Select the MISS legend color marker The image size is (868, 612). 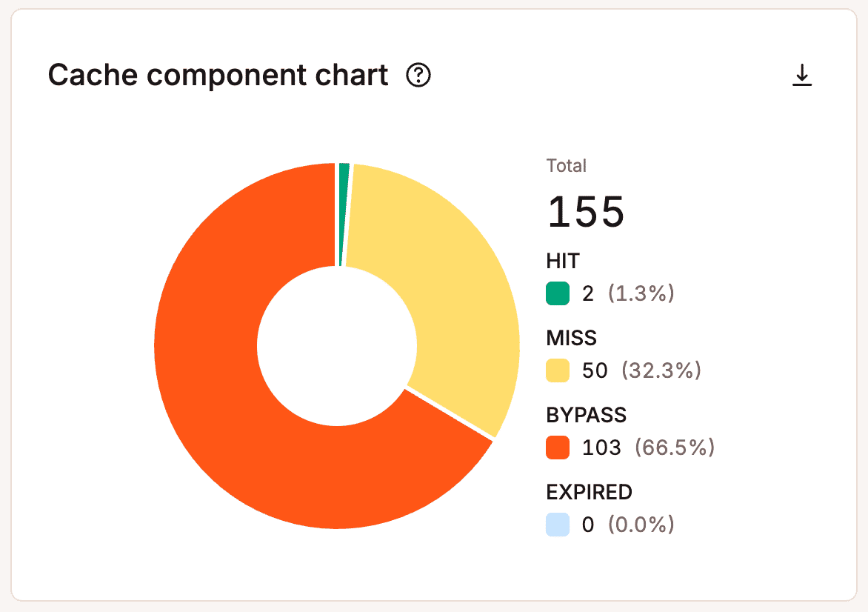pos(557,370)
